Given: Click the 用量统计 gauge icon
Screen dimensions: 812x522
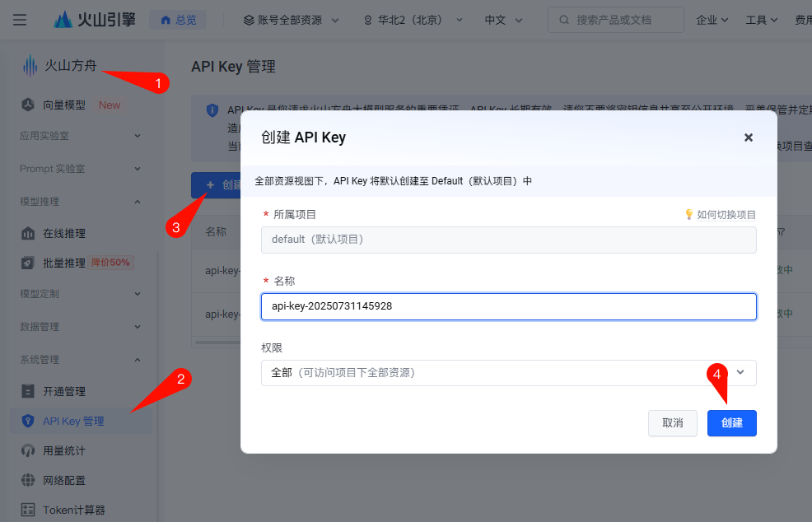Looking at the screenshot, I should 28,450.
